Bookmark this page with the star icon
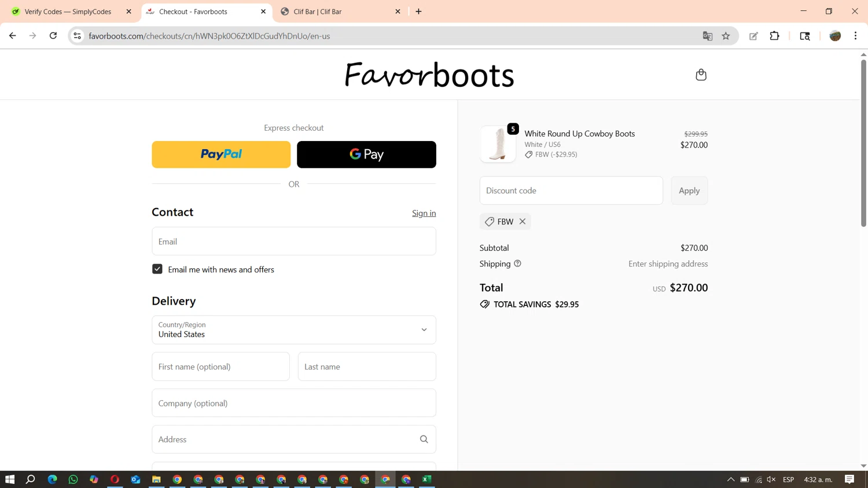The width and height of the screenshot is (868, 488). [x=726, y=36]
